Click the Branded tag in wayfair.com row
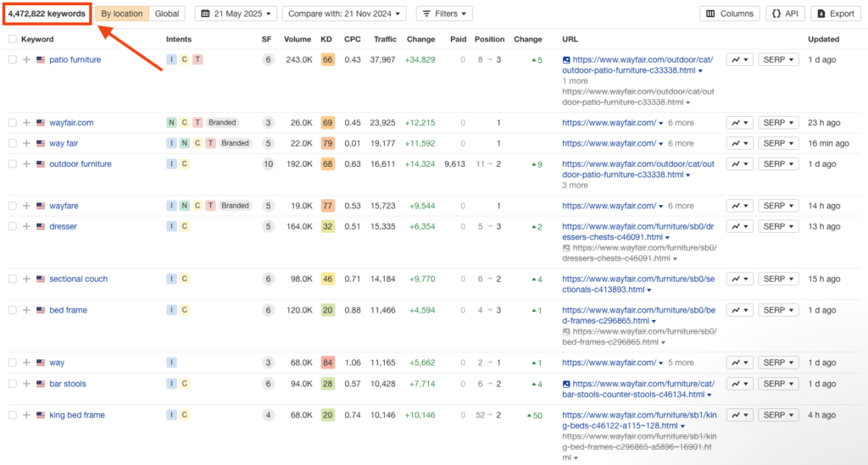 coord(222,123)
